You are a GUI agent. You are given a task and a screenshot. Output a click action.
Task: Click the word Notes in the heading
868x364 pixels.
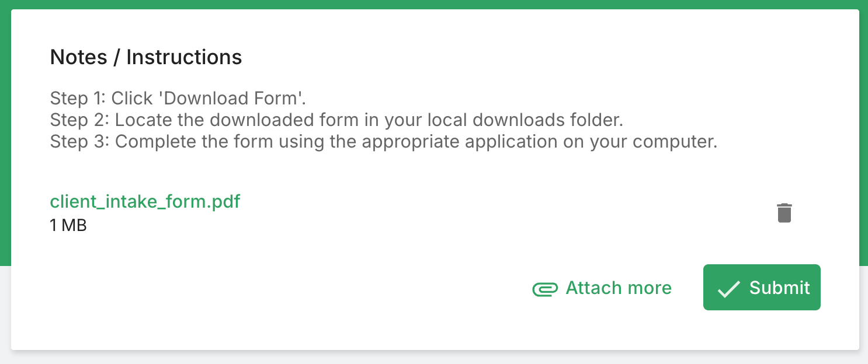tap(79, 57)
